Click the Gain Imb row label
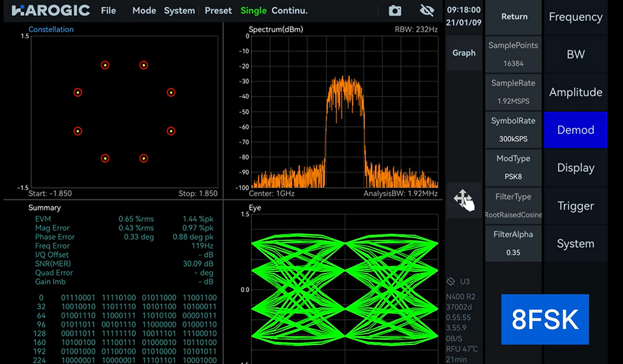Image resolution: width=623 pixels, height=364 pixels. point(50,281)
